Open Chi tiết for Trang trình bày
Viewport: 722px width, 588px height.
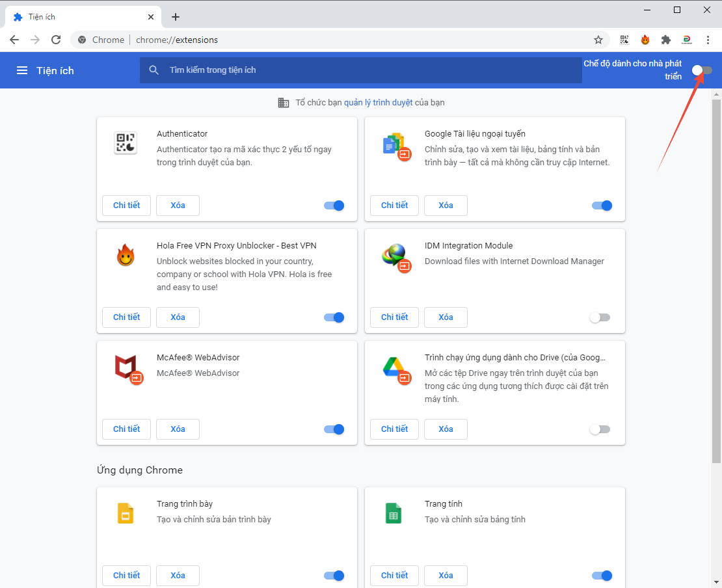(x=127, y=576)
